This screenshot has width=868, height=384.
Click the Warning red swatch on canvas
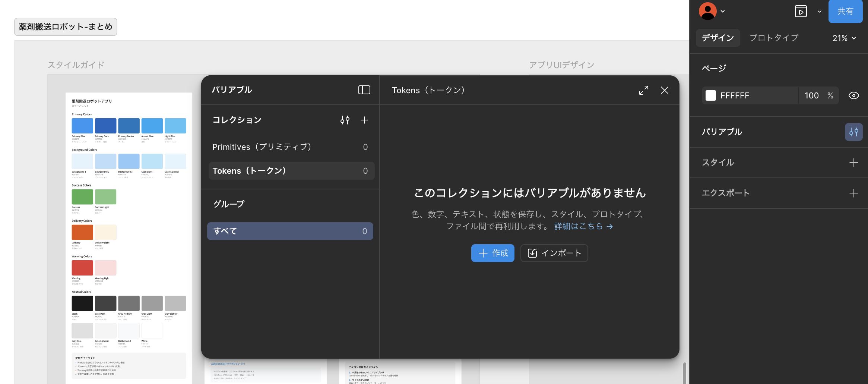pyautogui.click(x=82, y=268)
